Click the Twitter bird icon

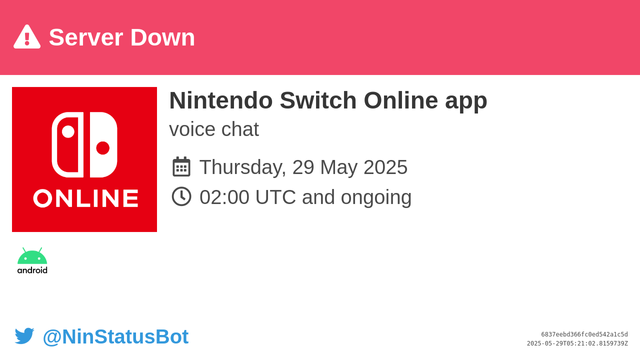point(24,336)
